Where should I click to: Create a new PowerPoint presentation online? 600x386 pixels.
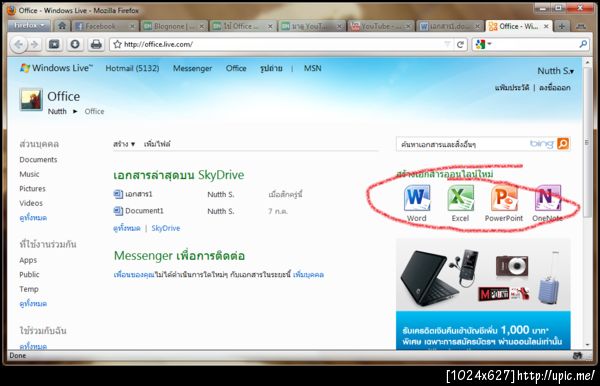tap(504, 203)
